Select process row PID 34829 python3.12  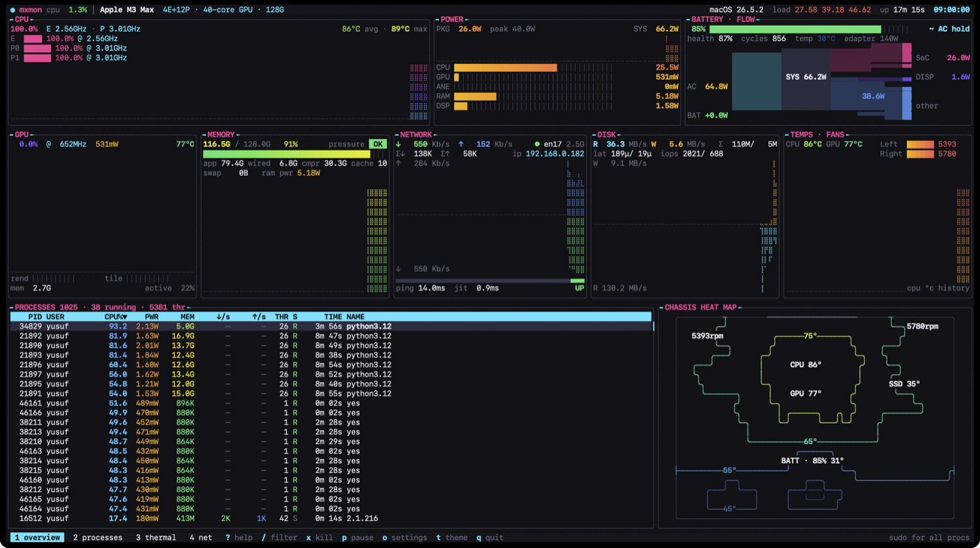point(331,327)
